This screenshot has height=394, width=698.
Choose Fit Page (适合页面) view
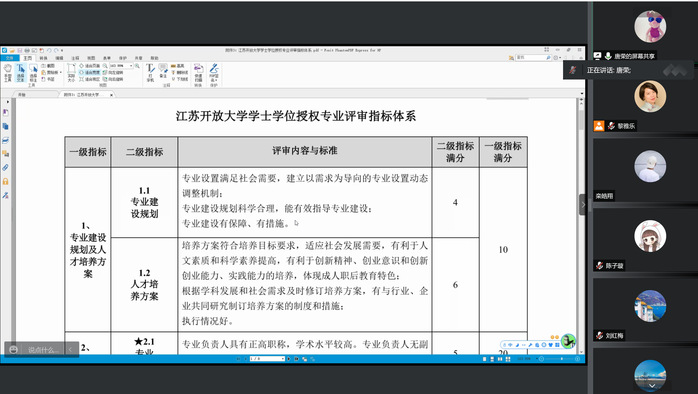click(x=89, y=66)
